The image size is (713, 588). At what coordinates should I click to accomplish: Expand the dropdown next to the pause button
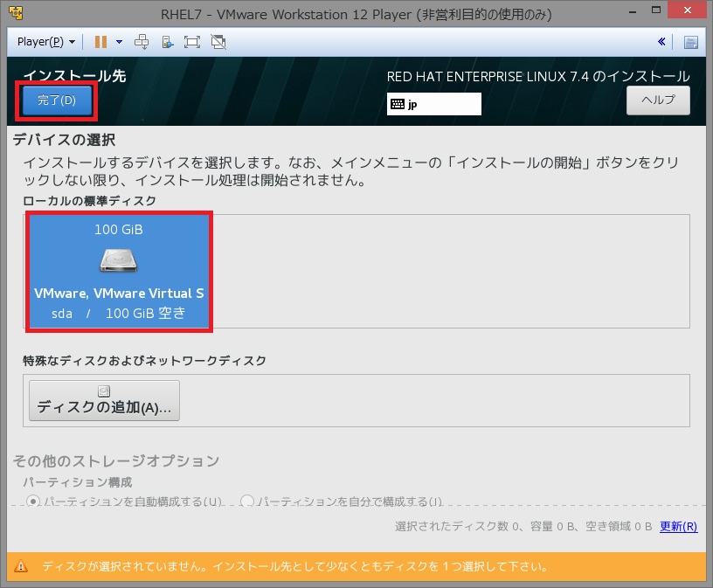pos(118,41)
